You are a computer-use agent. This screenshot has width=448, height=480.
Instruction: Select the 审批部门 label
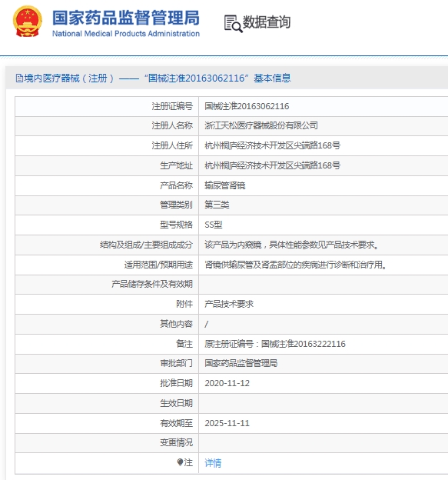(x=176, y=363)
